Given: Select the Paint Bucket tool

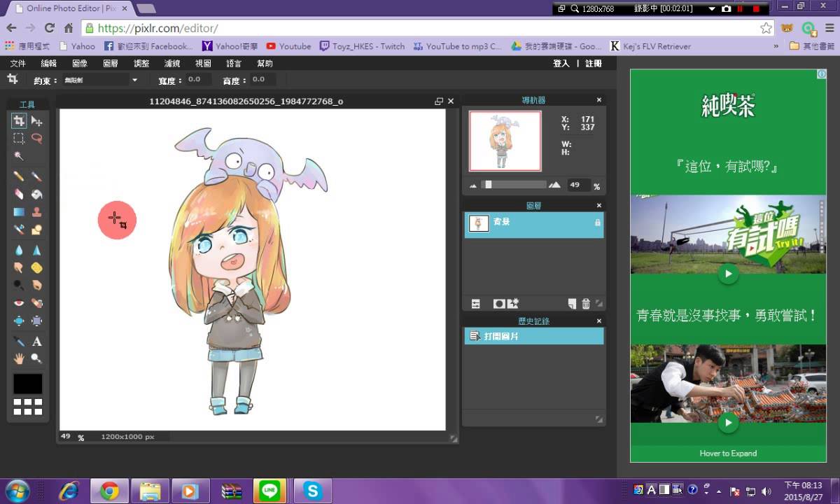Looking at the screenshot, I should (36, 194).
